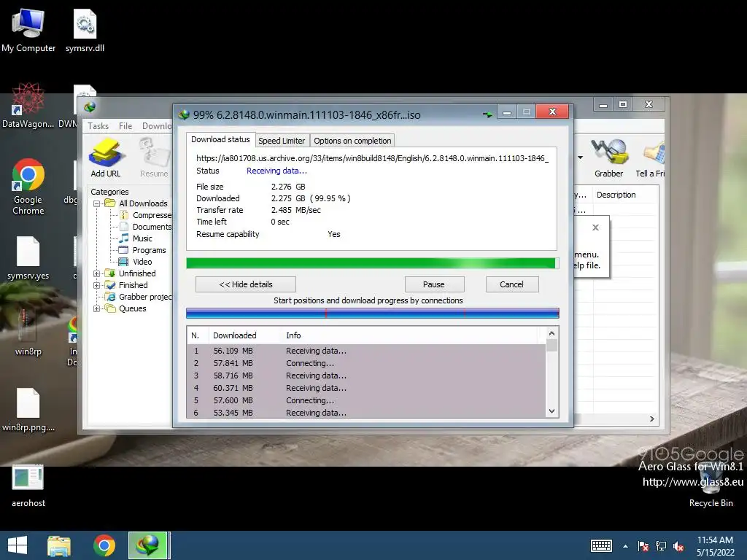Select Google Chrome desktop shortcut
This screenshot has height=560, width=747.
[x=28, y=187]
